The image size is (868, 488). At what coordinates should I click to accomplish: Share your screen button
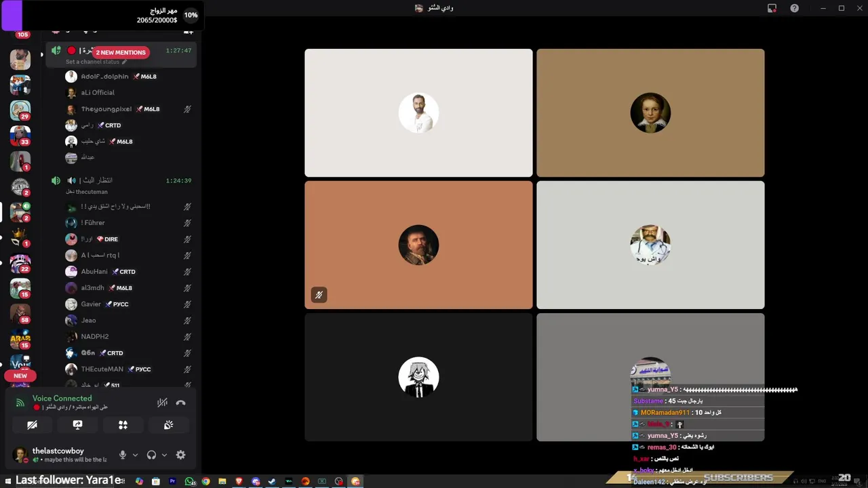(78, 425)
